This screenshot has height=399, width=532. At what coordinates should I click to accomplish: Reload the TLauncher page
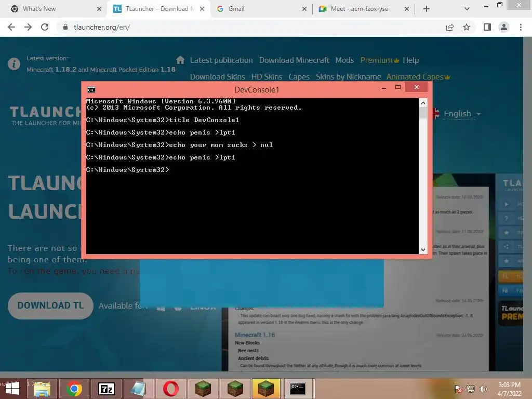(45, 27)
